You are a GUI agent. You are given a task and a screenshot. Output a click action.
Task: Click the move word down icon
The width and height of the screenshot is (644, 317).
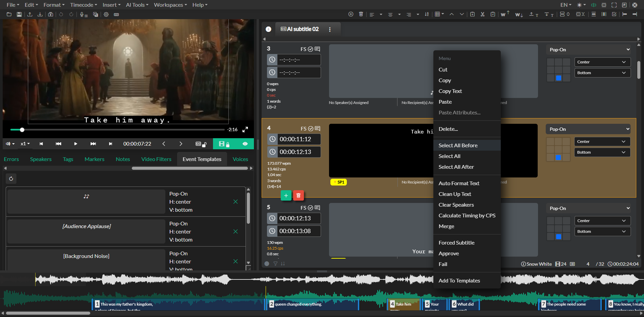tap(519, 14)
